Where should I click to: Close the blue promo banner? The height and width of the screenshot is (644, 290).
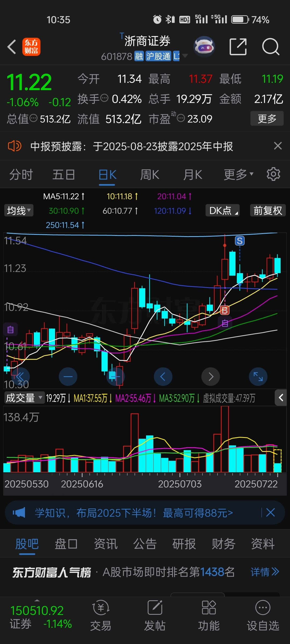click(270, 512)
